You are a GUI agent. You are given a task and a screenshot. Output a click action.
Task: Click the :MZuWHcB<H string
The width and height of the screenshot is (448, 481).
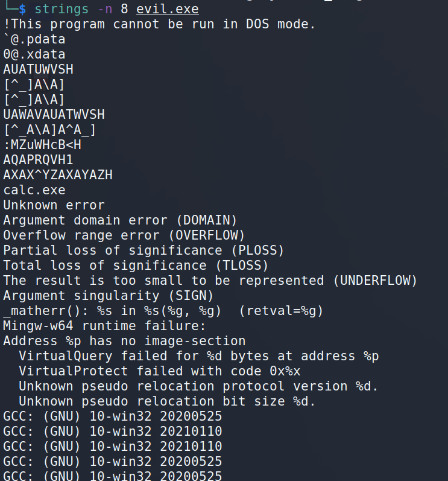pos(42,145)
